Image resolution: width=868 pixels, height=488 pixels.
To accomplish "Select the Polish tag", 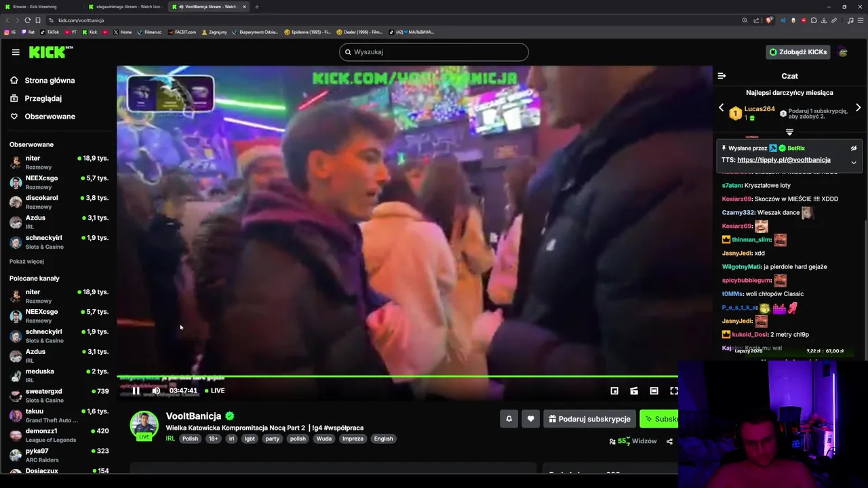I will pyautogui.click(x=190, y=439).
